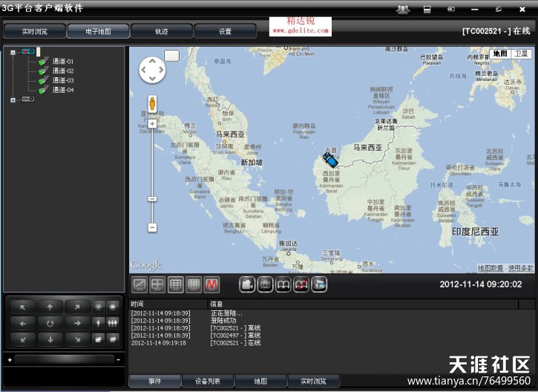538x392 pixels.
Task: Select the Street View pegman
Action: coord(152,103)
